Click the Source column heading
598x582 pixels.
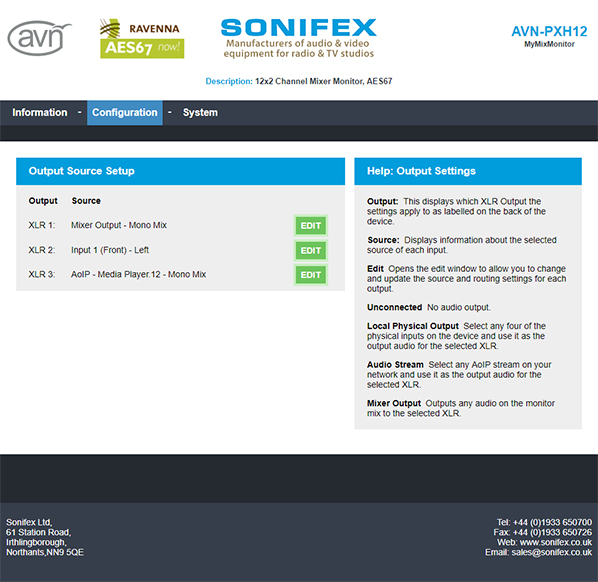[86, 201]
